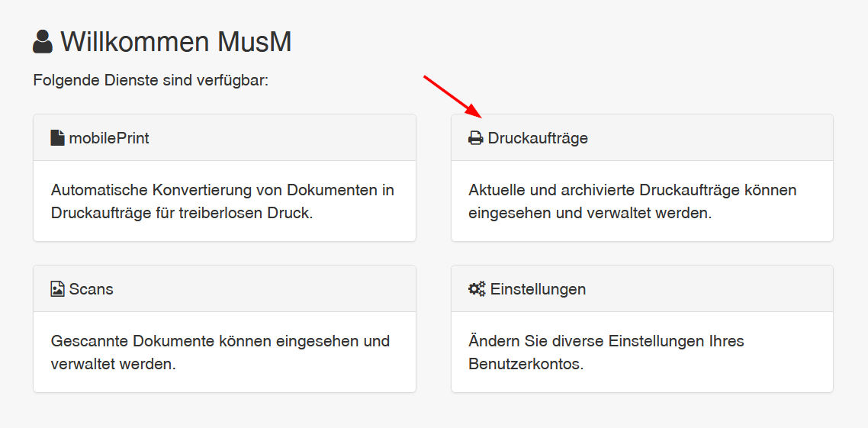Screen dimensions: 868x428
Task: Click the username "MusM" in the heading
Action: tap(255, 42)
